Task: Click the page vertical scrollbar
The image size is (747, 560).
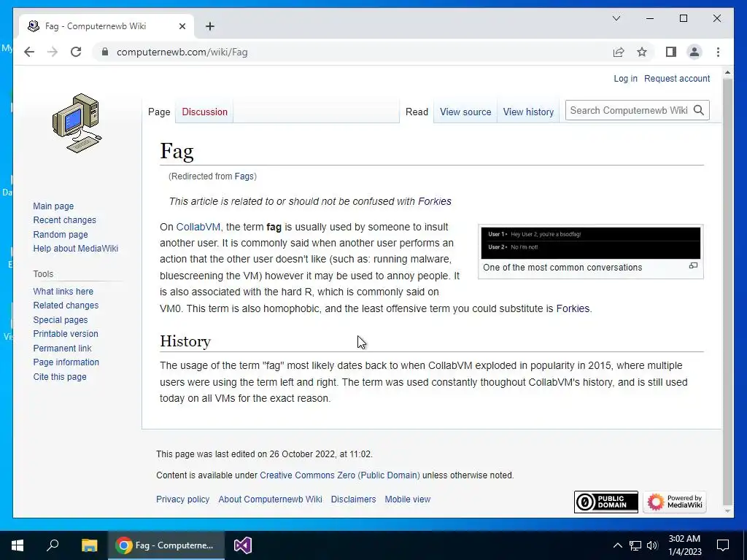Action: click(x=727, y=292)
